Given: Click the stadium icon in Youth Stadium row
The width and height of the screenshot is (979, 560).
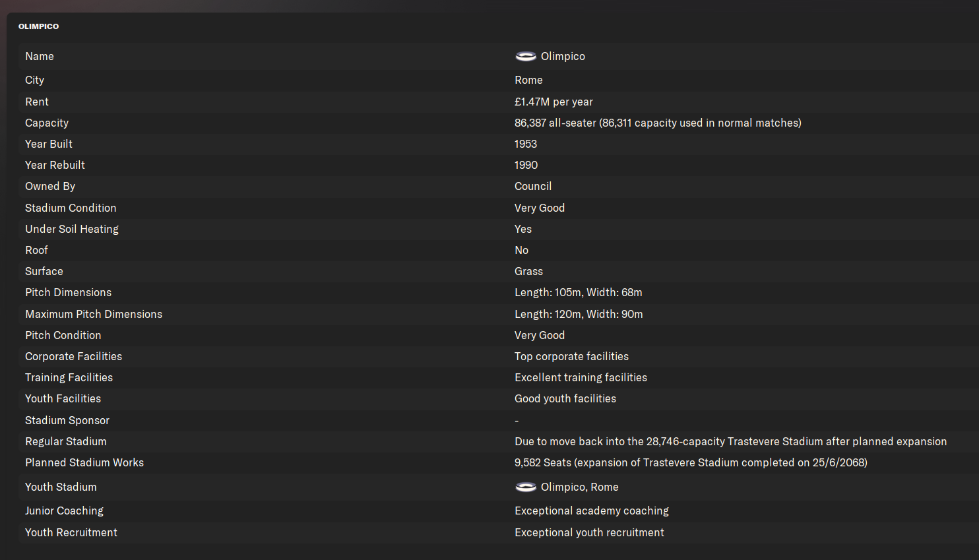Looking at the screenshot, I should [525, 487].
